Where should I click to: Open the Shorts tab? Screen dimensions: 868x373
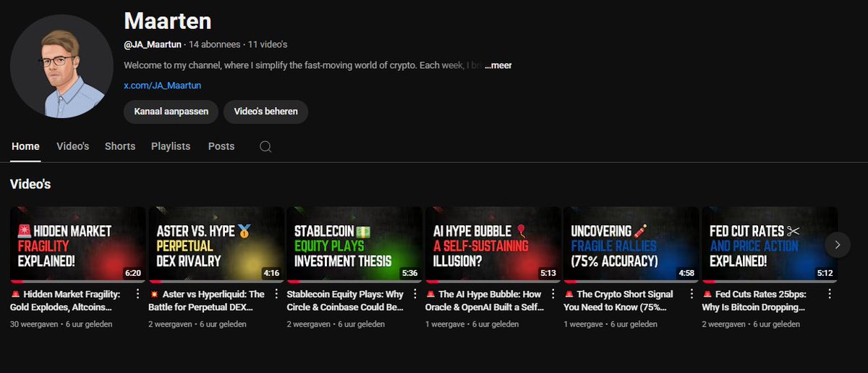tap(120, 146)
